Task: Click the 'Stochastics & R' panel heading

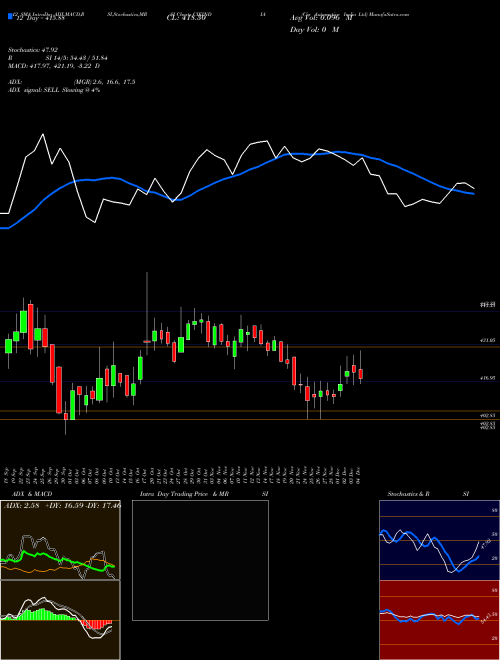Action: [409, 494]
